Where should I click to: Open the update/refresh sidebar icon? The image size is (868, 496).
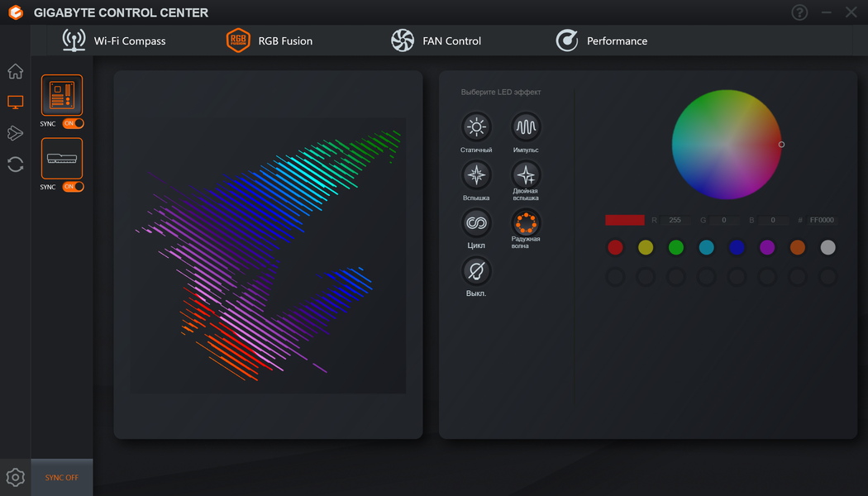[16, 165]
